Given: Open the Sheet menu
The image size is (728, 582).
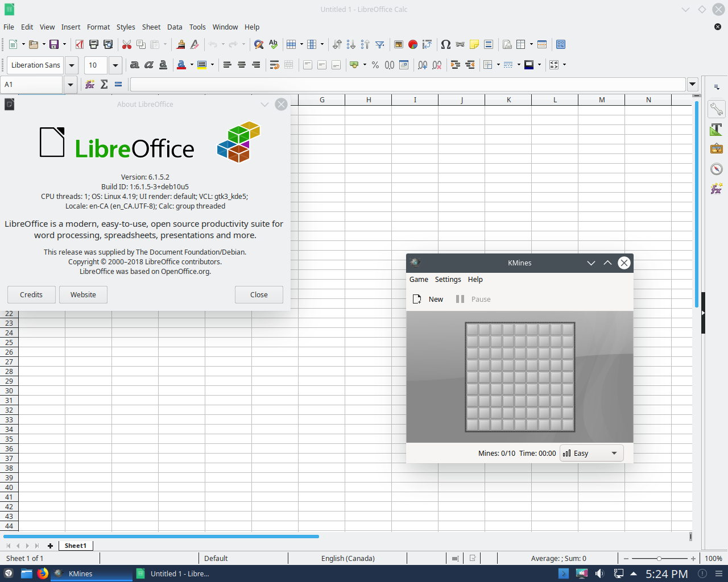Looking at the screenshot, I should 151,27.
